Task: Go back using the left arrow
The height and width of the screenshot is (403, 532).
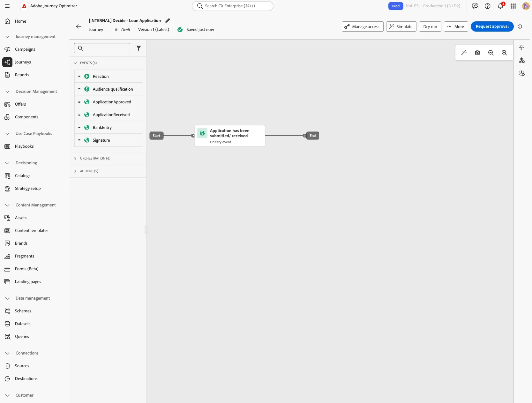Action: coord(79,26)
